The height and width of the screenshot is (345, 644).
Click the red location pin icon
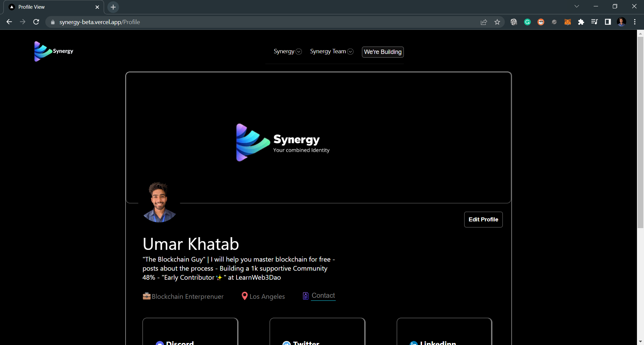click(245, 296)
